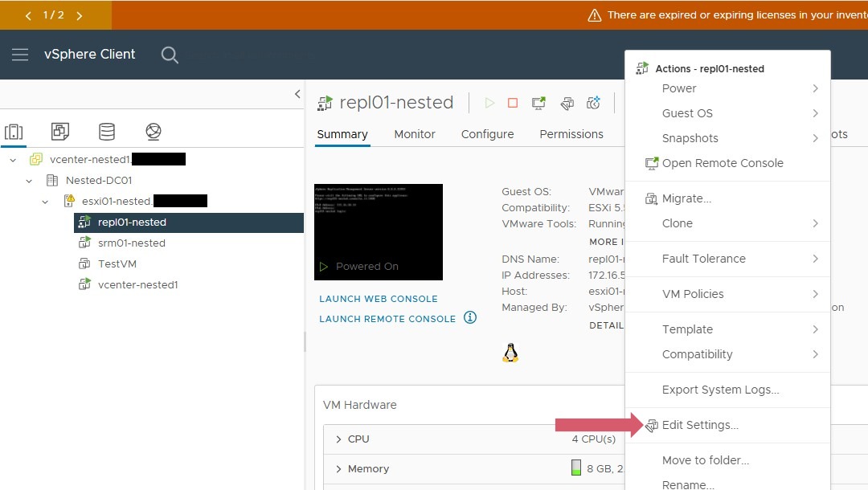The height and width of the screenshot is (490, 868).
Task: Click the "VM Hardware" panel heading
Action: tap(360, 405)
